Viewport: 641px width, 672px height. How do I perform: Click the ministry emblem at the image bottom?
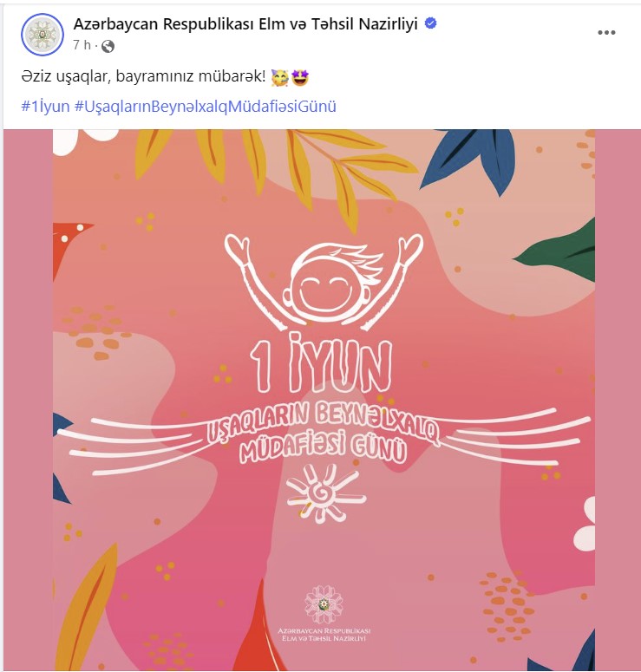pos(324,604)
